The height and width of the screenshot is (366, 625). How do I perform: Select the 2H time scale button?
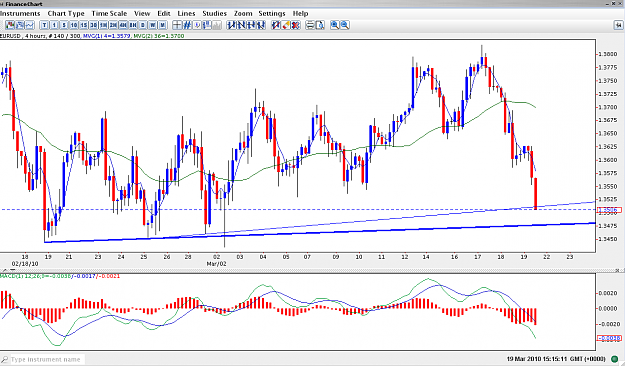point(113,25)
